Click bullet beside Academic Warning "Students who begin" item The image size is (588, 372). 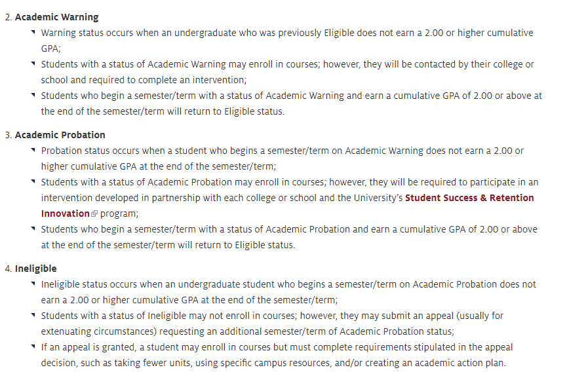pos(33,95)
